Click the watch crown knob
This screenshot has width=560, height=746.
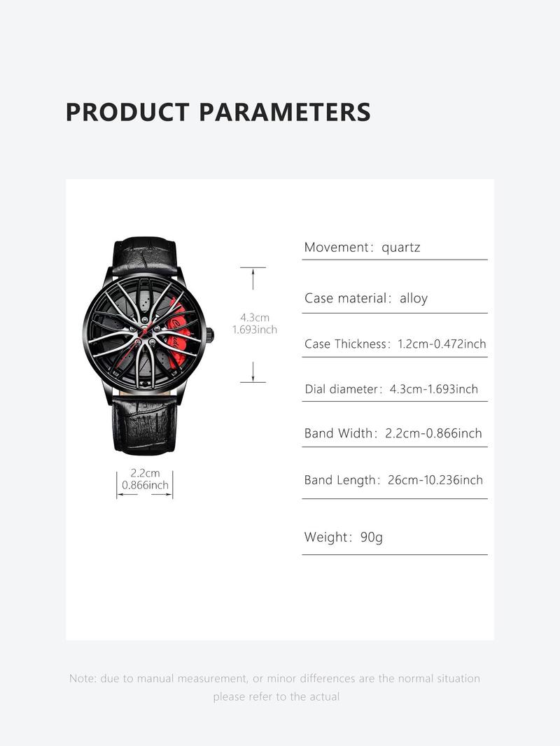point(210,335)
